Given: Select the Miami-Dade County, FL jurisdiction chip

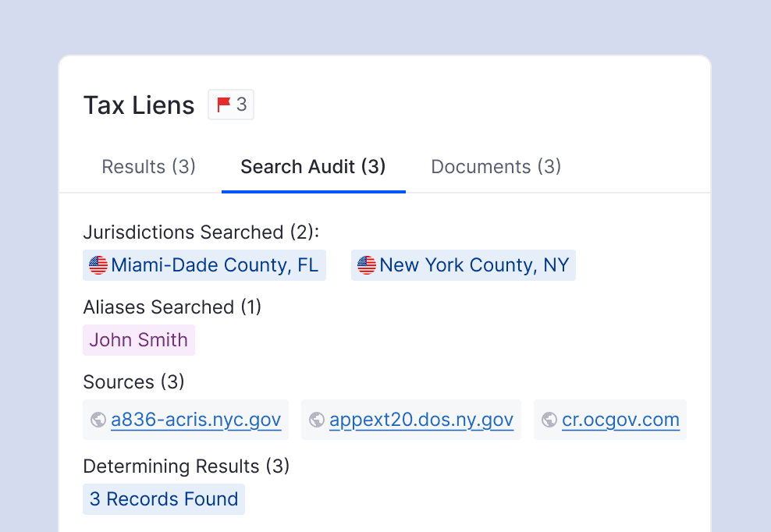Looking at the screenshot, I should 204,264.
